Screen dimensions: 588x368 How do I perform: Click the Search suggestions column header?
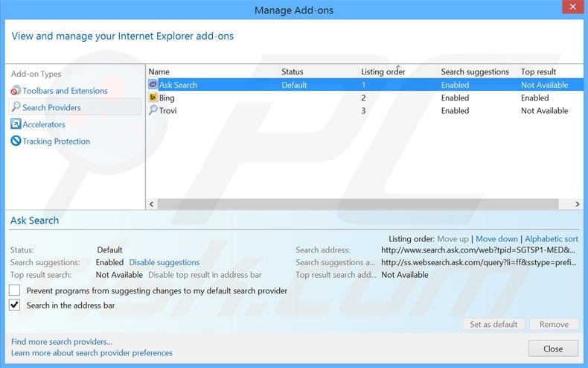475,72
